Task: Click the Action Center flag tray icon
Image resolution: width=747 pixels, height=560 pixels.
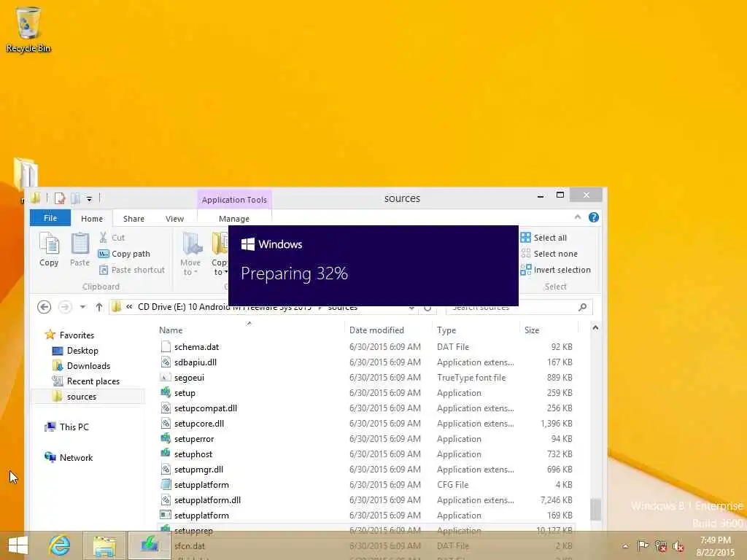Action: point(643,545)
